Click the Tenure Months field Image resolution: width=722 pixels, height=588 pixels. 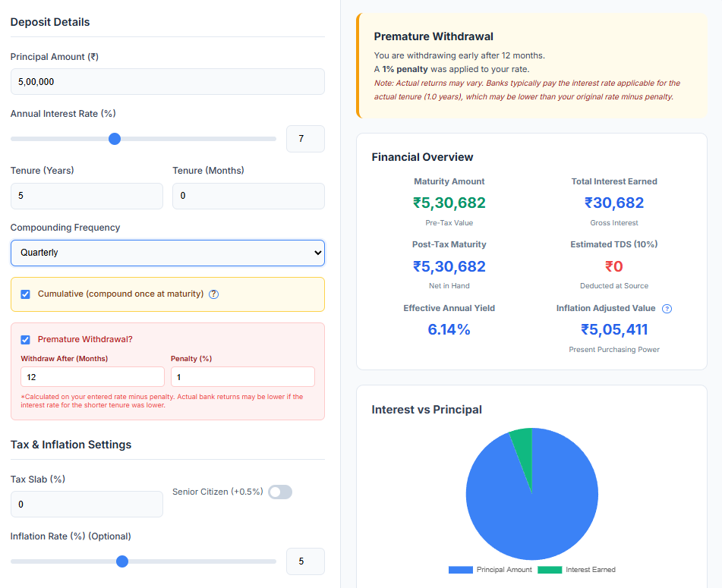pyautogui.click(x=248, y=196)
